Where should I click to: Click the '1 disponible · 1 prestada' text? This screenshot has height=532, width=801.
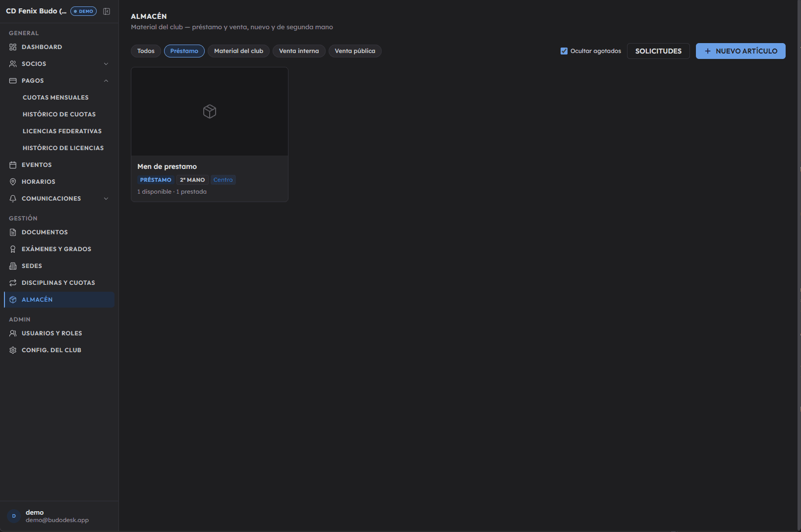pyautogui.click(x=172, y=192)
